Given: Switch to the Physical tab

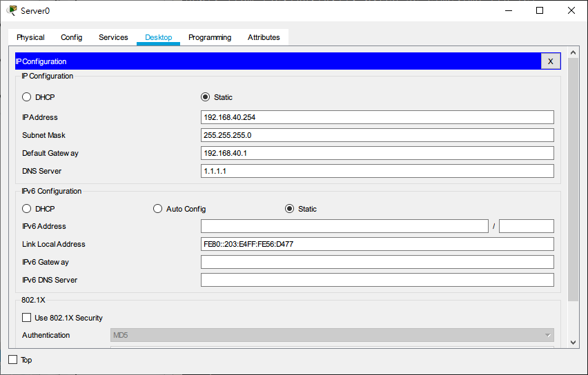Looking at the screenshot, I should tap(30, 37).
